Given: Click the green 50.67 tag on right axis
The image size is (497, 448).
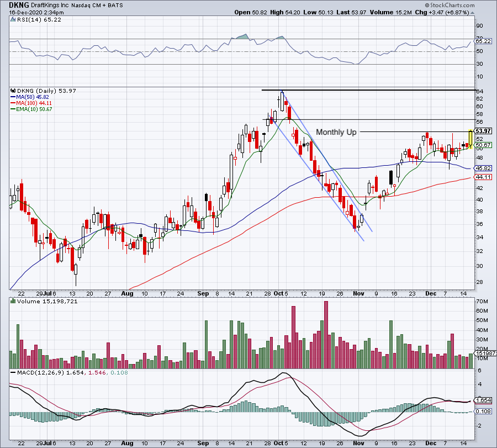Looking at the screenshot, I should [483, 145].
